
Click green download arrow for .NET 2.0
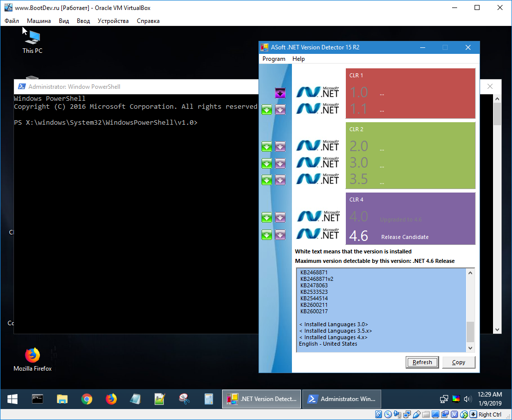point(267,147)
